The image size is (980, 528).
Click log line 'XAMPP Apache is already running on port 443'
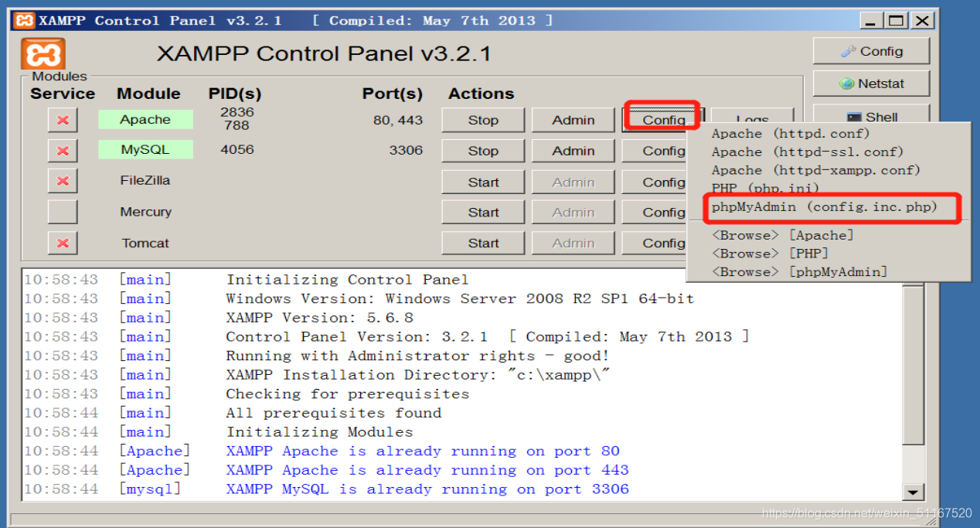[427, 470]
